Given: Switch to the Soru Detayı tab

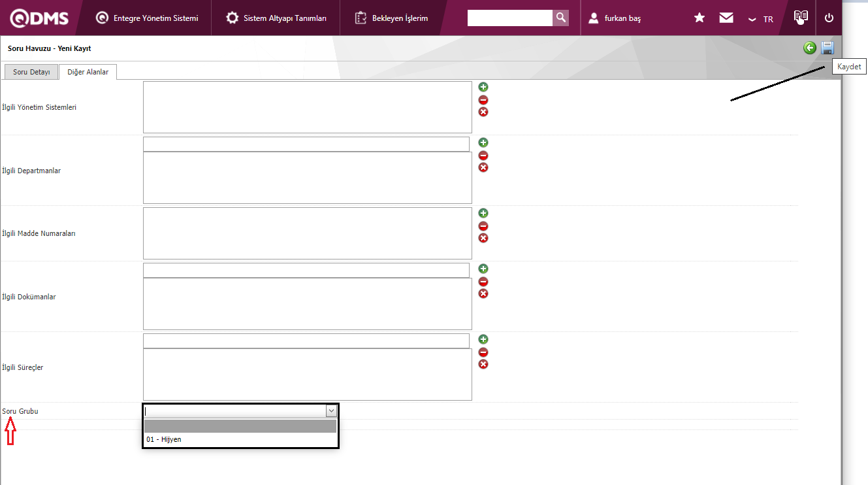Looking at the screenshot, I should pyautogui.click(x=31, y=72).
